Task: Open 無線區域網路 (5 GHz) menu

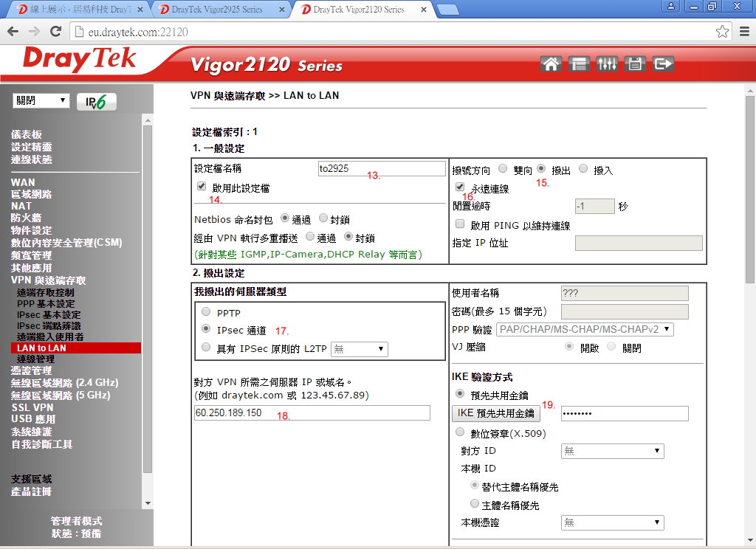Action: [x=61, y=396]
